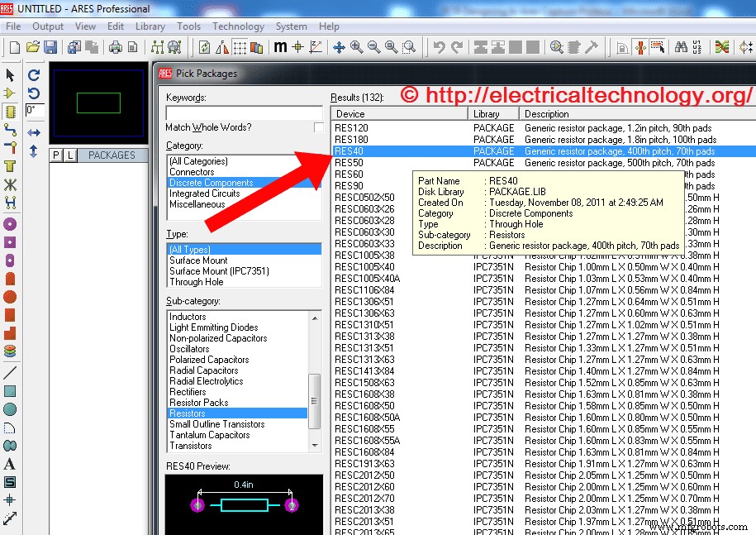The image size is (756, 535).
Task: Toggle the grid display icon
Action: click(x=238, y=47)
